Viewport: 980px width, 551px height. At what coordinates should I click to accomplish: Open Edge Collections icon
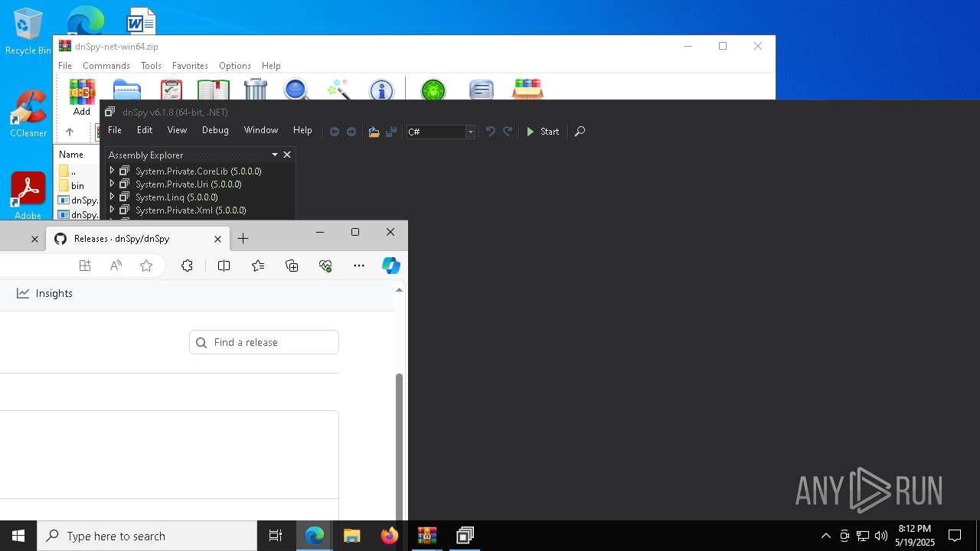(292, 266)
